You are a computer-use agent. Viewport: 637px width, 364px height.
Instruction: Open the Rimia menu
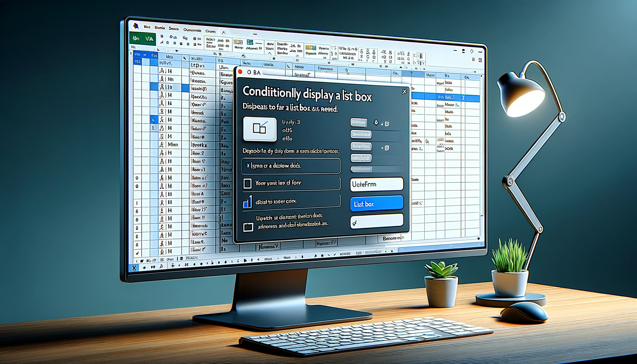pyautogui.click(x=160, y=28)
